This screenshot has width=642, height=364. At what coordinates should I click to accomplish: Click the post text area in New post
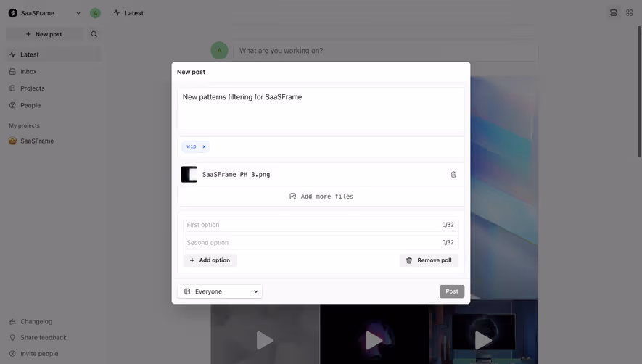(x=321, y=109)
